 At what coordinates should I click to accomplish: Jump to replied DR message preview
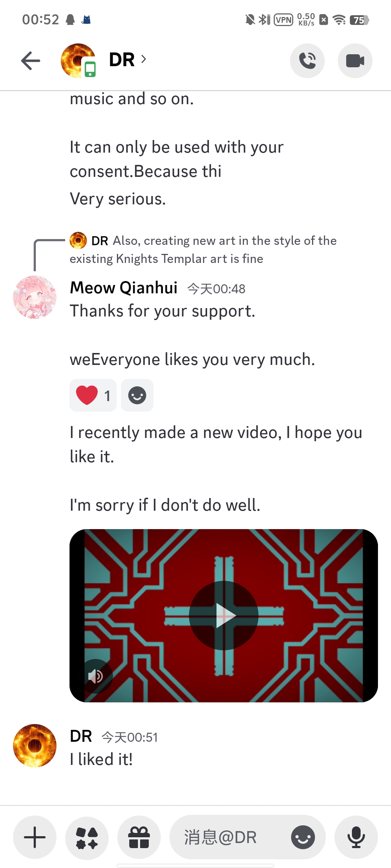[203, 250]
